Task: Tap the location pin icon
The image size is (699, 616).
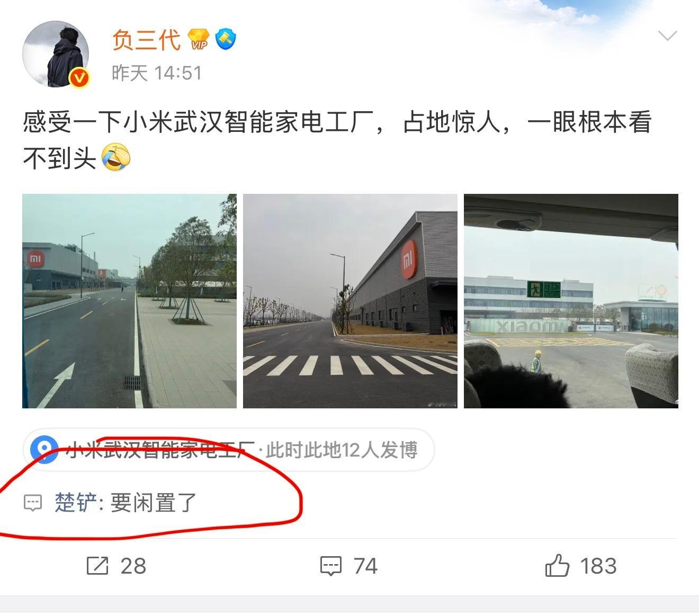Action: 44,449
